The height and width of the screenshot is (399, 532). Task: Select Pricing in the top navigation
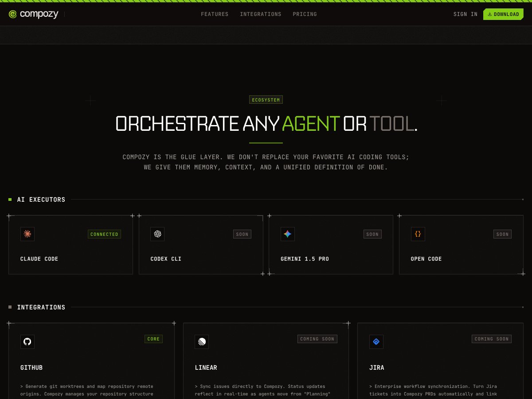pyautogui.click(x=305, y=14)
